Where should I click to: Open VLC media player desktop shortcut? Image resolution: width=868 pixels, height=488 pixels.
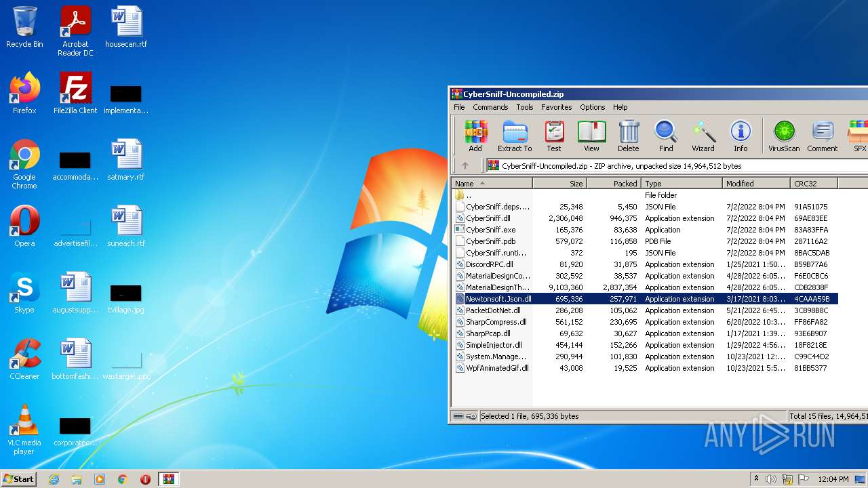pos(24,430)
